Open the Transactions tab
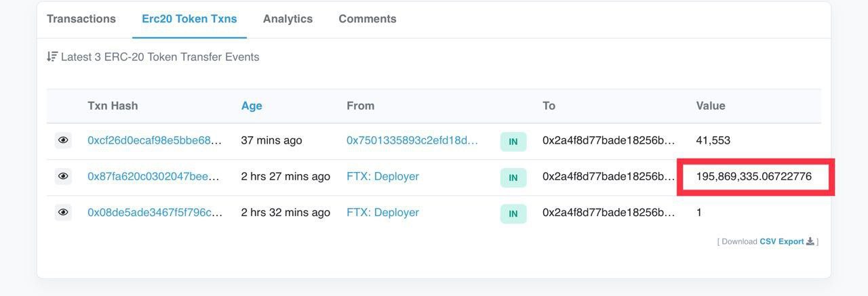This screenshot has height=296, width=868. click(81, 19)
